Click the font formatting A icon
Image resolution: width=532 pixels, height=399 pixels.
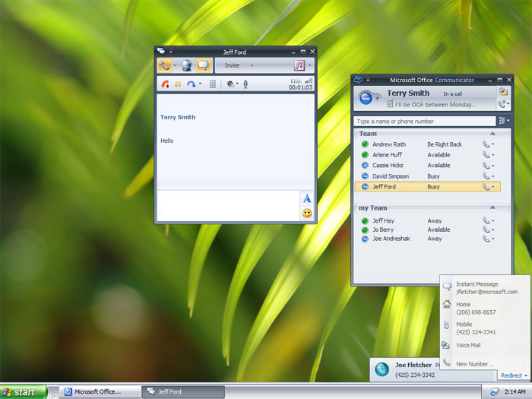click(307, 199)
